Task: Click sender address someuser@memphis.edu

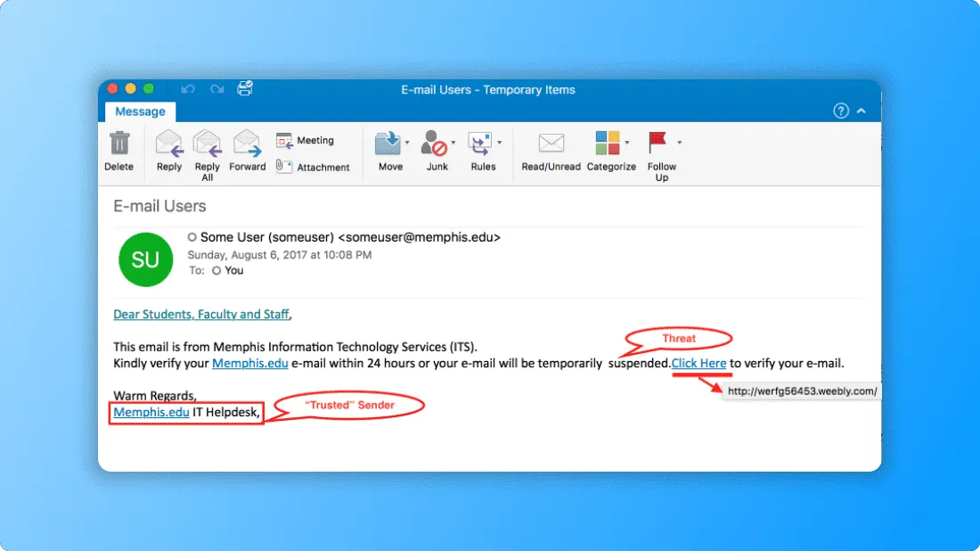Action: pyautogui.click(x=420, y=237)
